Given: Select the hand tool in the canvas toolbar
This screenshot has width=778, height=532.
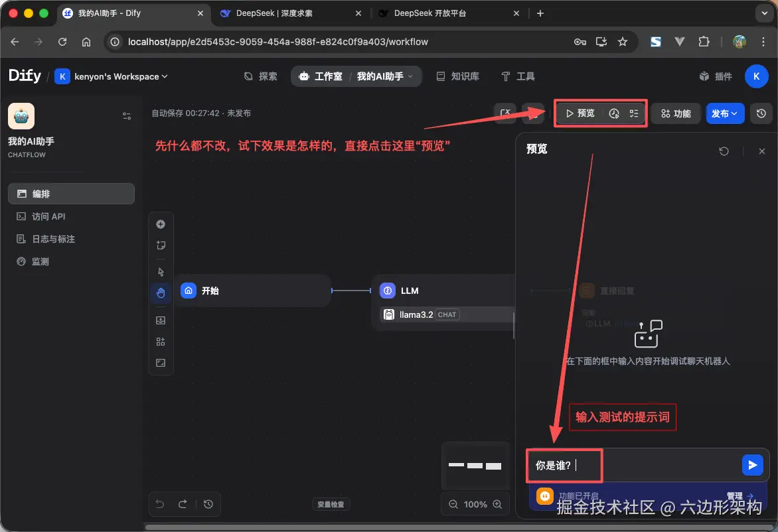Looking at the screenshot, I should pyautogui.click(x=161, y=293).
